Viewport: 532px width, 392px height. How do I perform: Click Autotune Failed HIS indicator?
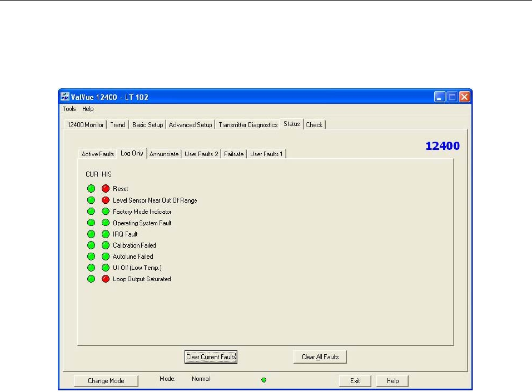(106, 256)
